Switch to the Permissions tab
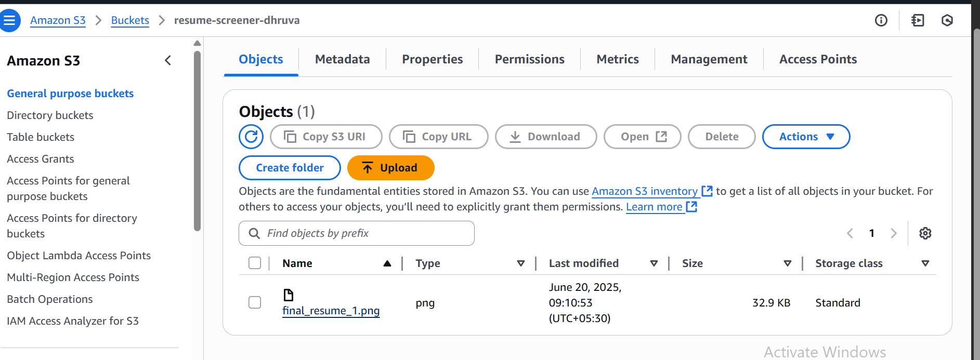 point(529,59)
